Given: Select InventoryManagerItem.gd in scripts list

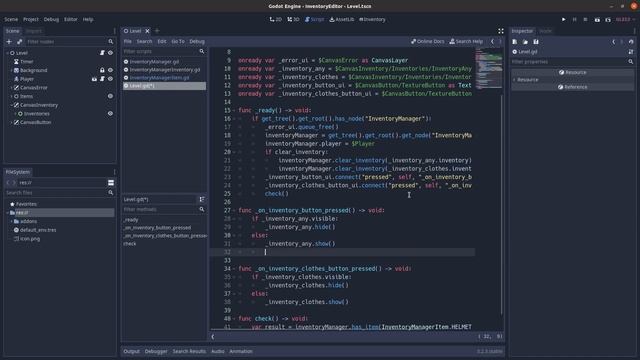Looking at the screenshot, I should [159, 78].
